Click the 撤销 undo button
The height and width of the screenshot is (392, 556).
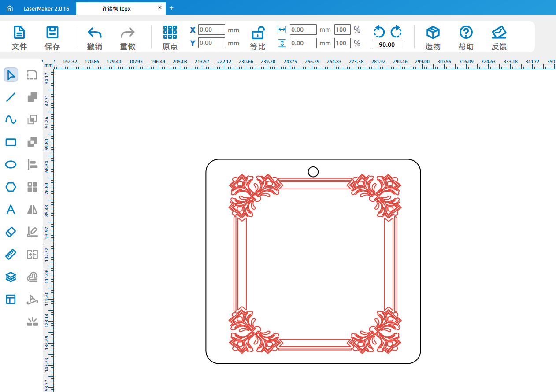(x=95, y=38)
